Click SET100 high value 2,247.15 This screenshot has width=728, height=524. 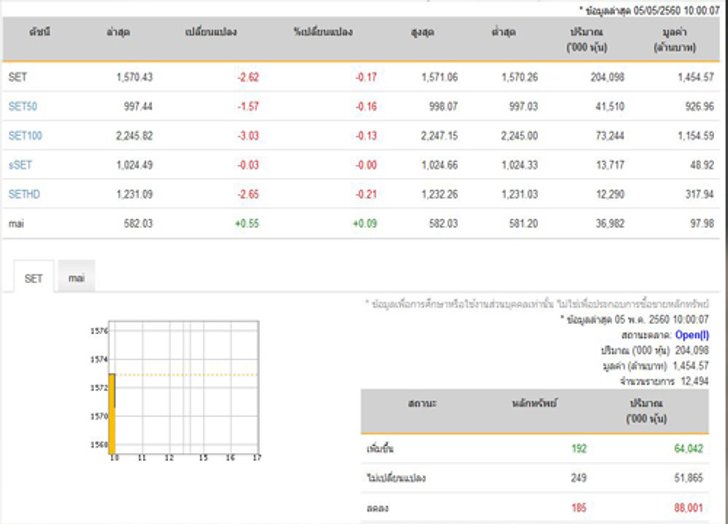pos(439,136)
